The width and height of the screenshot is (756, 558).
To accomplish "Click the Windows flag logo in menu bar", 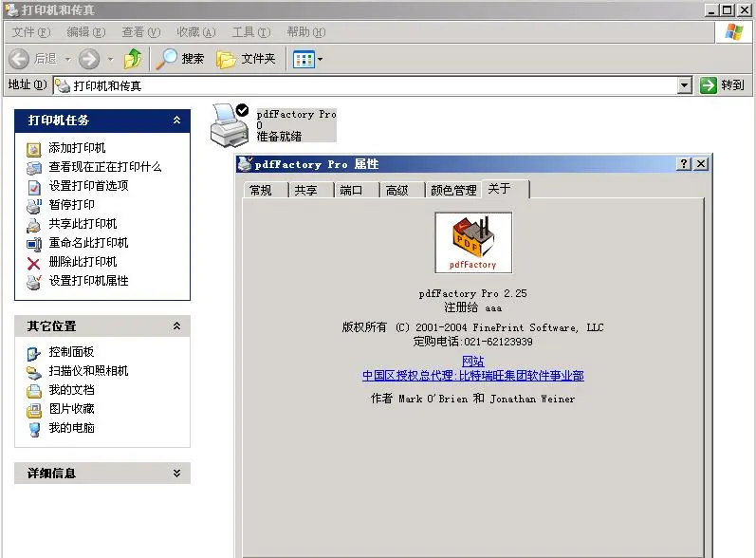I will pos(734,32).
